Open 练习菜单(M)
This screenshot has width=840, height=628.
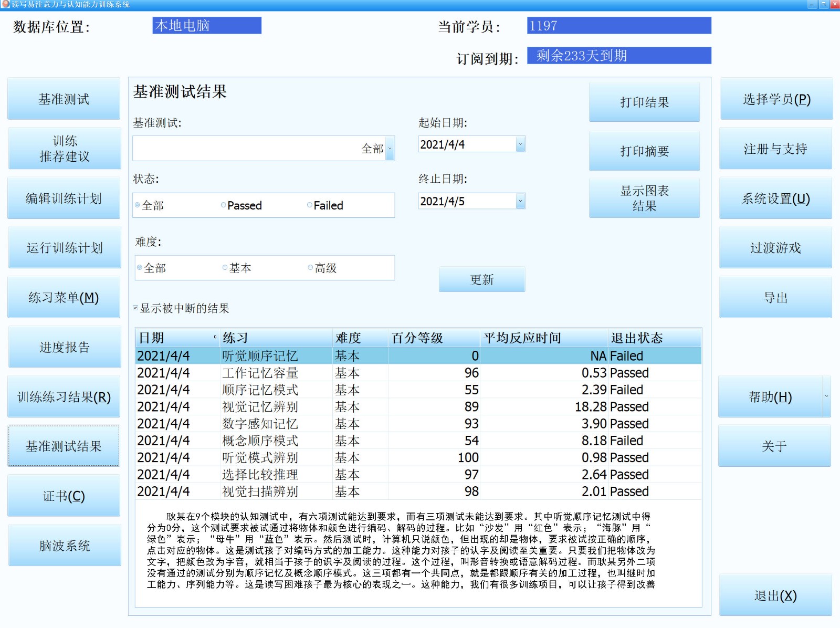pyautogui.click(x=64, y=297)
